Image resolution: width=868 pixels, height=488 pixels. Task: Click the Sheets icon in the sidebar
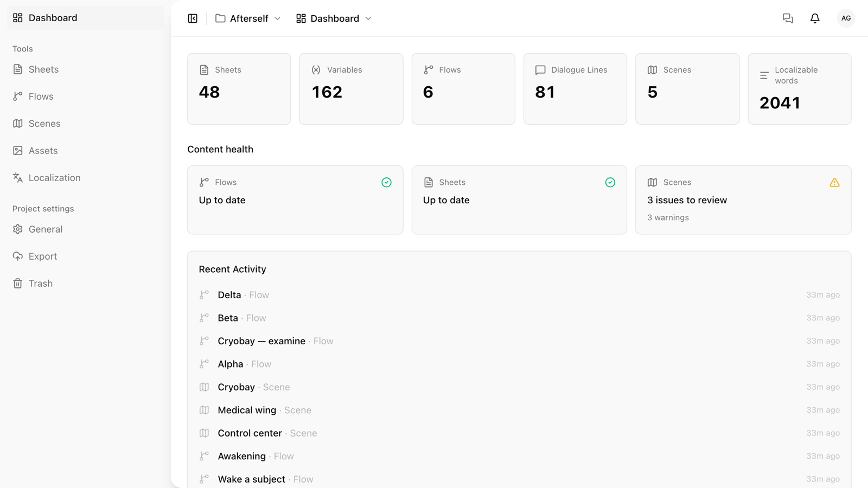(x=18, y=69)
